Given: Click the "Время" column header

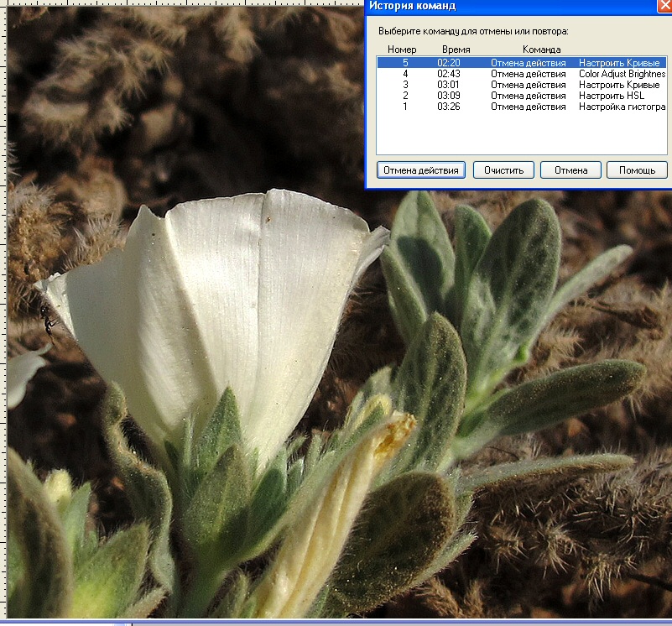Looking at the screenshot, I should (x=456, y=50).
